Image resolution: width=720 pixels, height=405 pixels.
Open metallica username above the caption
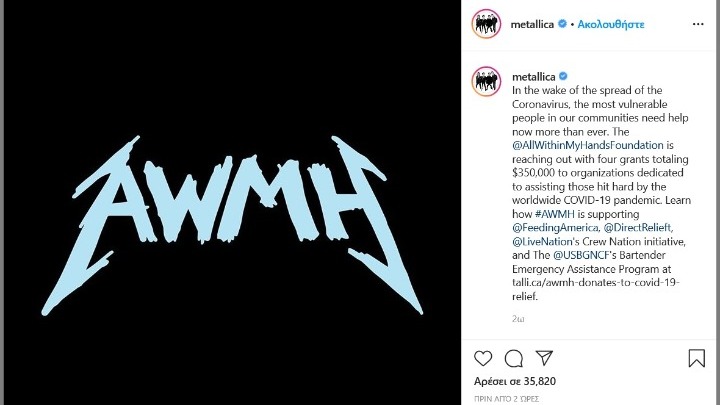click(x=534, y=76)
